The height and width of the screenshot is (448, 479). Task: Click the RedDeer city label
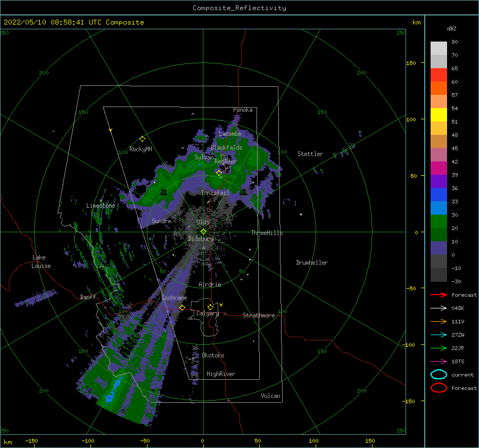tap(226, 161)
